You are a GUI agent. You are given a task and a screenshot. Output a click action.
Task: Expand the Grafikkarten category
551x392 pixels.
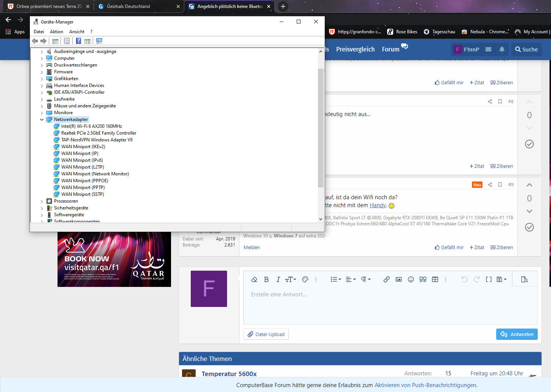point(42,78)
